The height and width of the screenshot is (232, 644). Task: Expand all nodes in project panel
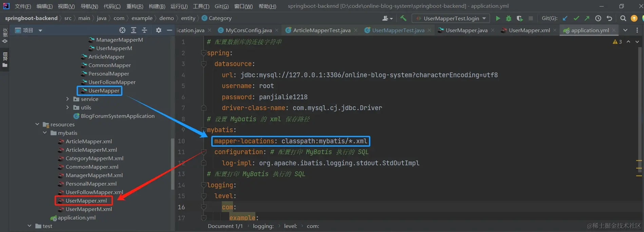[134, 30]
